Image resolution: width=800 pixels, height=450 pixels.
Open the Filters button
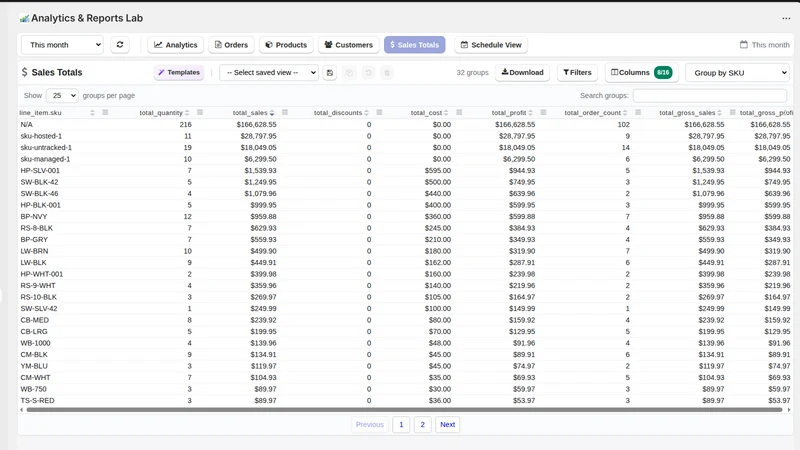point(577,72)
